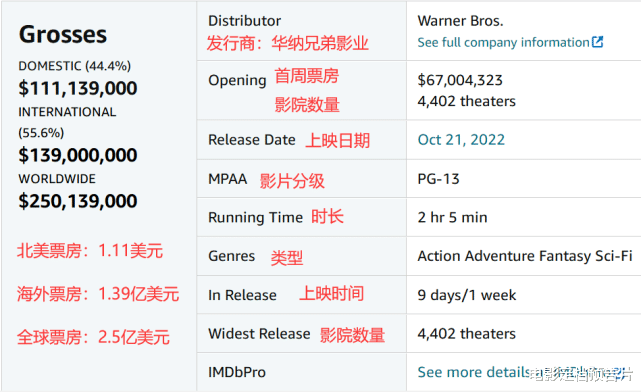Click the PG-13 MPAA rating value
This screenshot has width=641, height=392.
[438, 179]
